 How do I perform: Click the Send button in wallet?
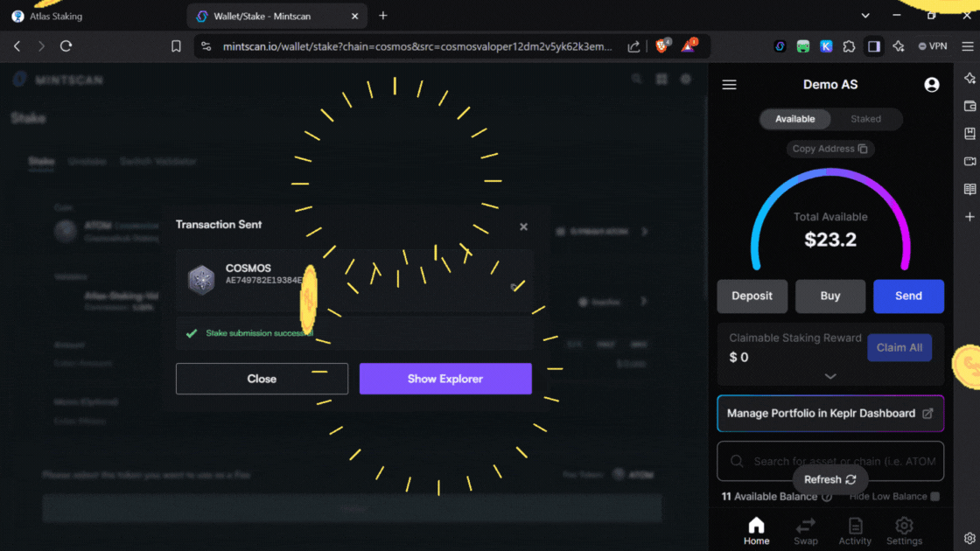pos(908,296)
